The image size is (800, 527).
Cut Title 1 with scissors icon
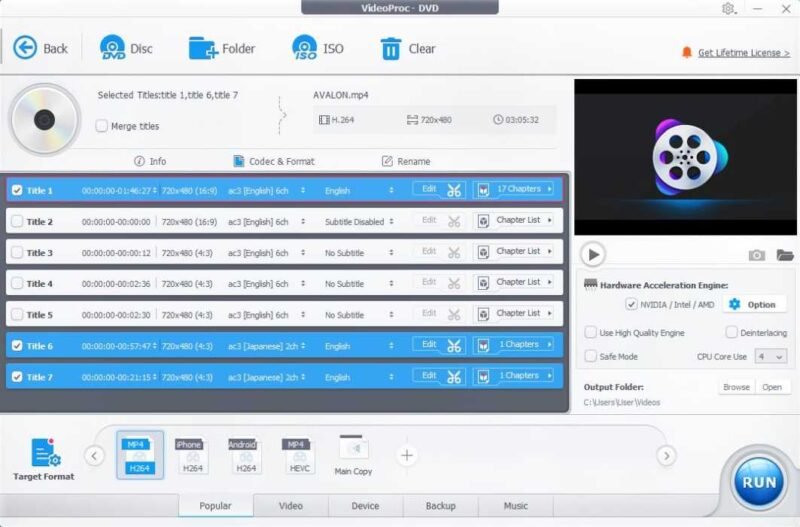pos(454,190)
